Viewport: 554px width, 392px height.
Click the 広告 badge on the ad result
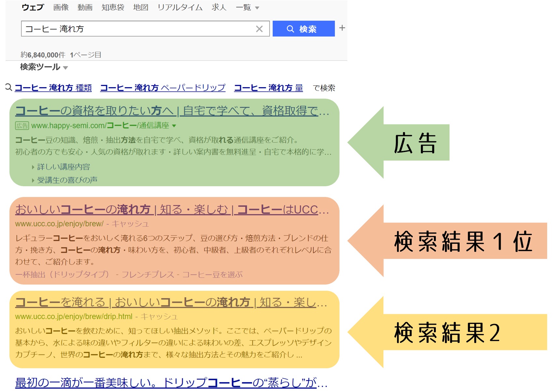pos(22,126)
